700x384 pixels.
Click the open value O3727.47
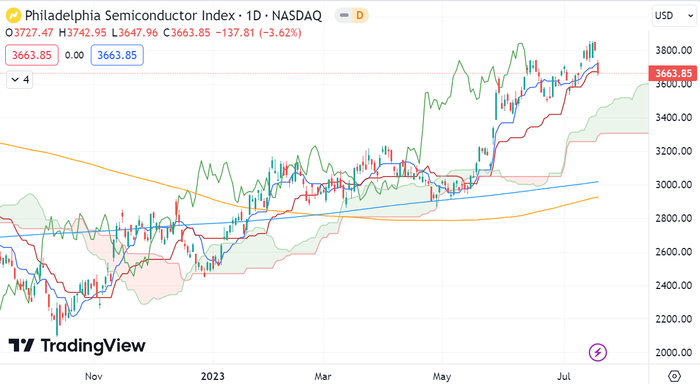[29, 33]
